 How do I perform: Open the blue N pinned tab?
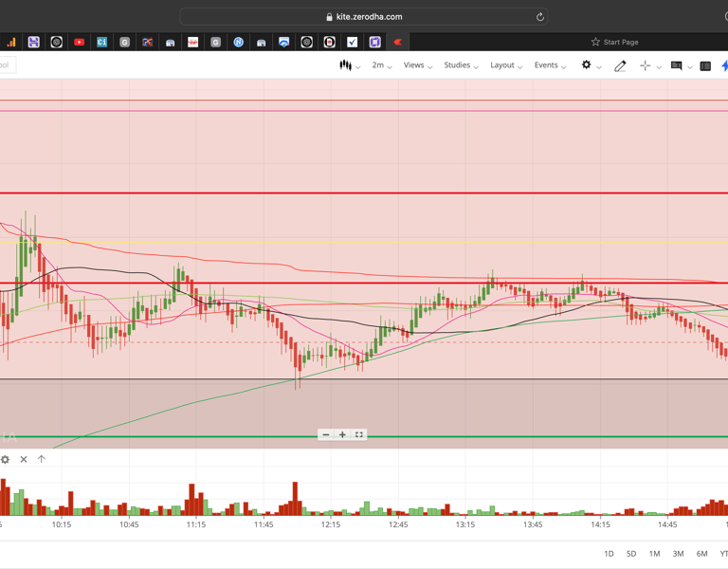tap(238, 43)
